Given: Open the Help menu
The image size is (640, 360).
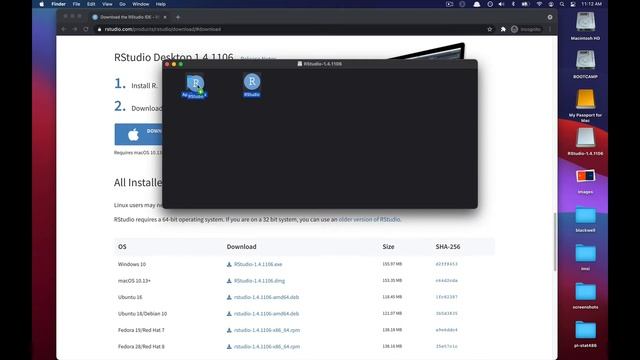Looking at the screenshot, I should 161,4.
